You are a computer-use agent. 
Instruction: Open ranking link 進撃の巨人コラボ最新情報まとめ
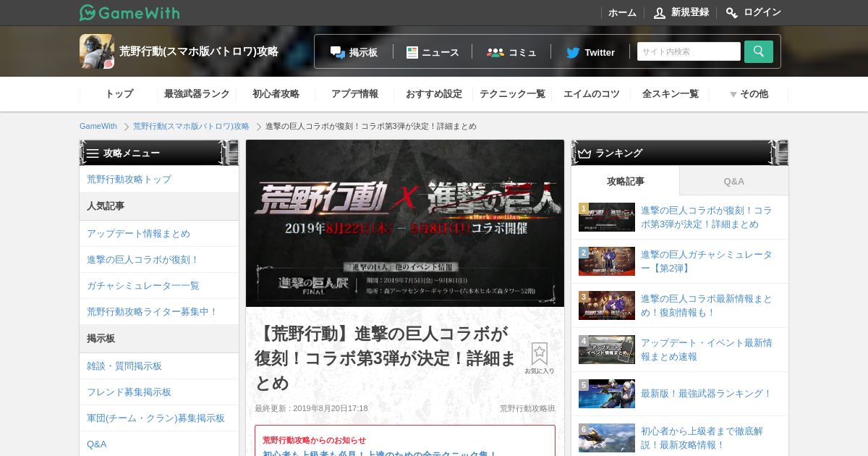[707, 305]
